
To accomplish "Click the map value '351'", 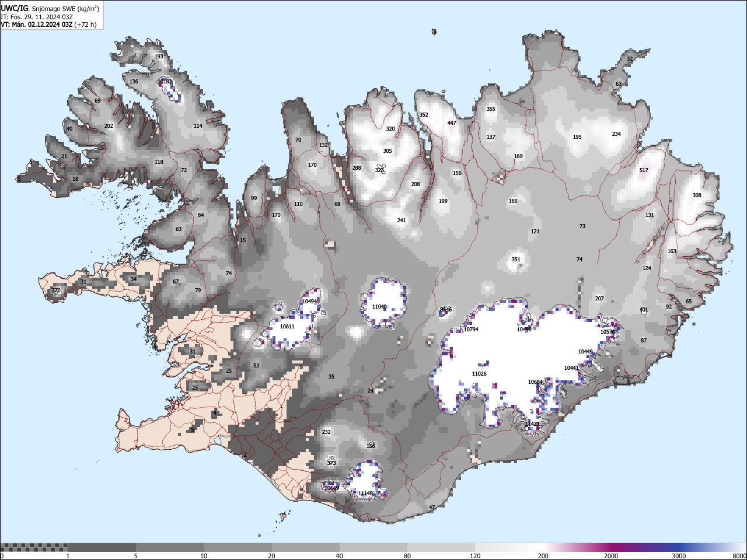I will 516,260.
